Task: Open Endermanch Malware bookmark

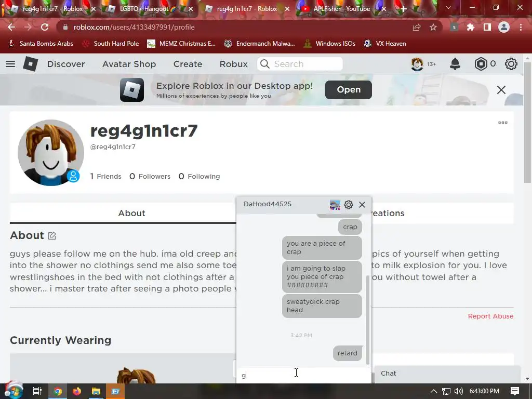Action: pyautogui.click(x=260, y=44)
